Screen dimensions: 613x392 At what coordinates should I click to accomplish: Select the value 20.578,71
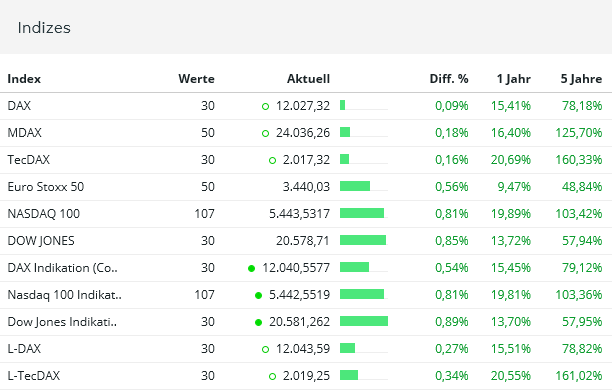tap(303, 241)
